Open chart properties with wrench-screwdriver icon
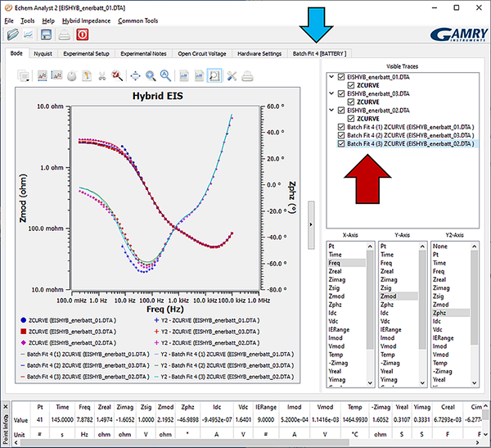491x448 pixels. pos(232,76)
